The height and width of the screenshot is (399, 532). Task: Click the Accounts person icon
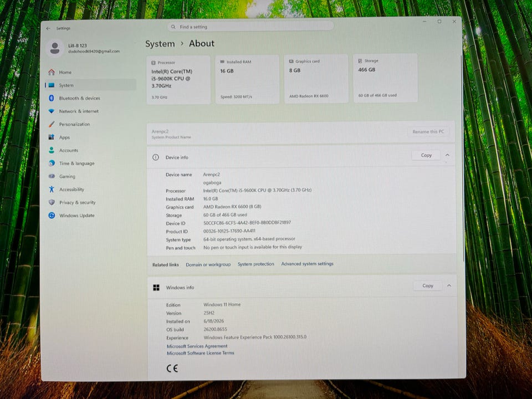coord(52,150)
